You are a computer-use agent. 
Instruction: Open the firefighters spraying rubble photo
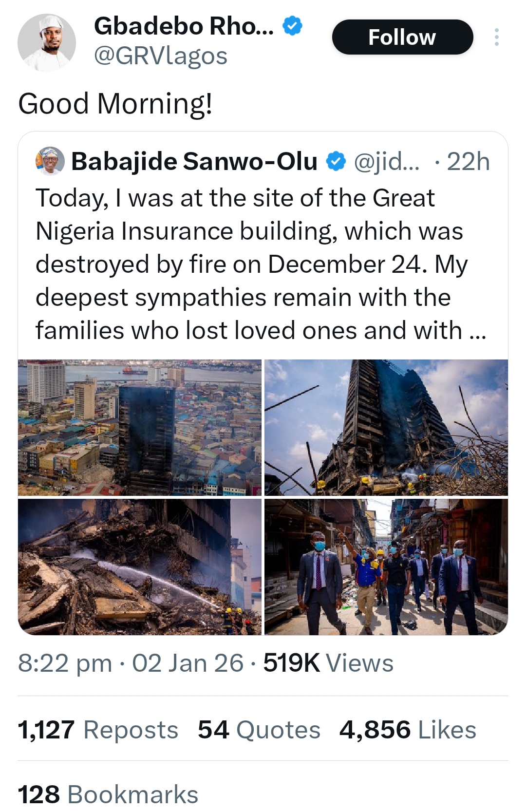point(140,567)
